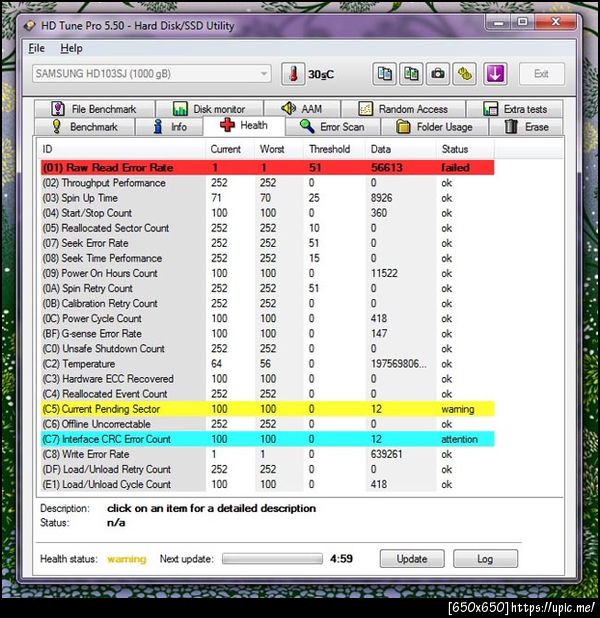Open the Error Scan tab
Screen dimensions: 600x618
(x=332, y=127)
